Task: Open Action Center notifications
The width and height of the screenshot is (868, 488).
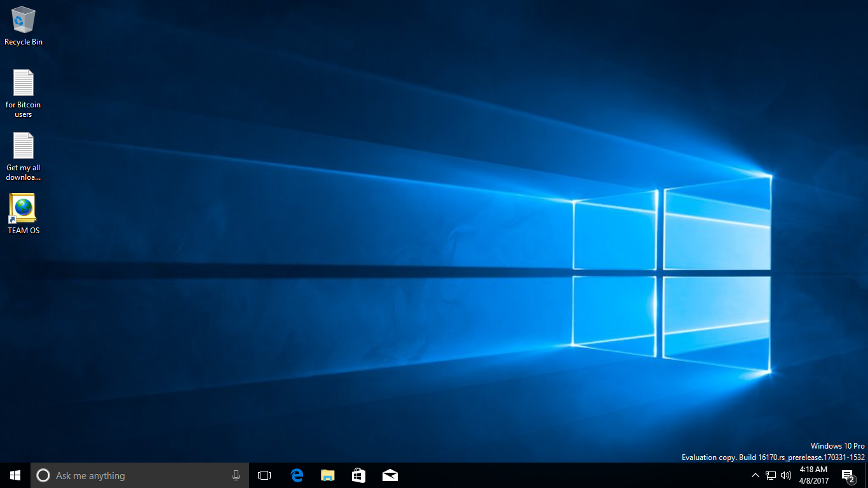Action: pyautogui.click(x=848, y=475)
